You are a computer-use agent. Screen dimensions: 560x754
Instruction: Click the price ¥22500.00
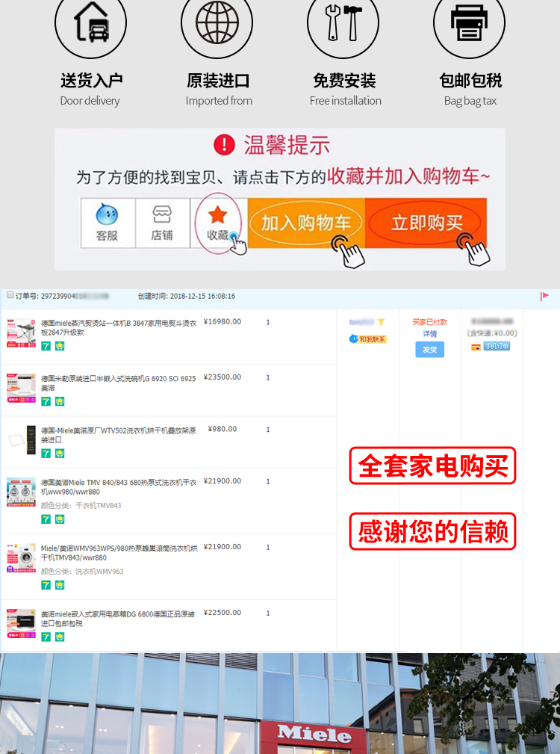point(223,613)
